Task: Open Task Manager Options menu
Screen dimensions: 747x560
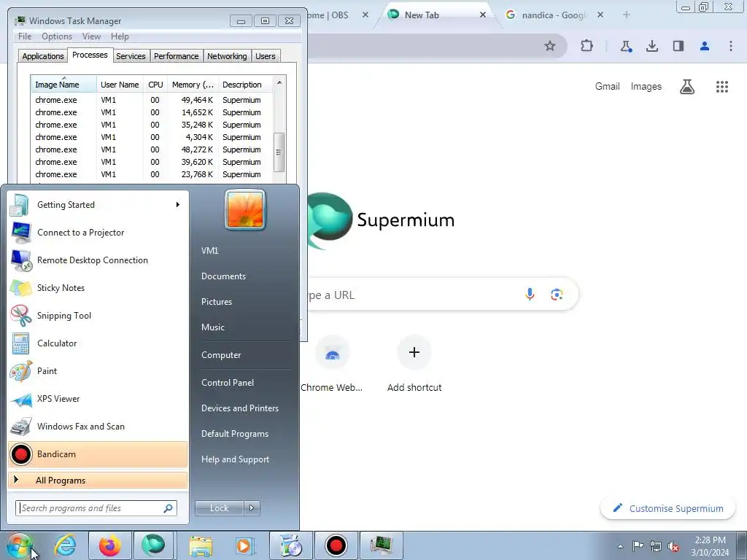Action: 57,36
